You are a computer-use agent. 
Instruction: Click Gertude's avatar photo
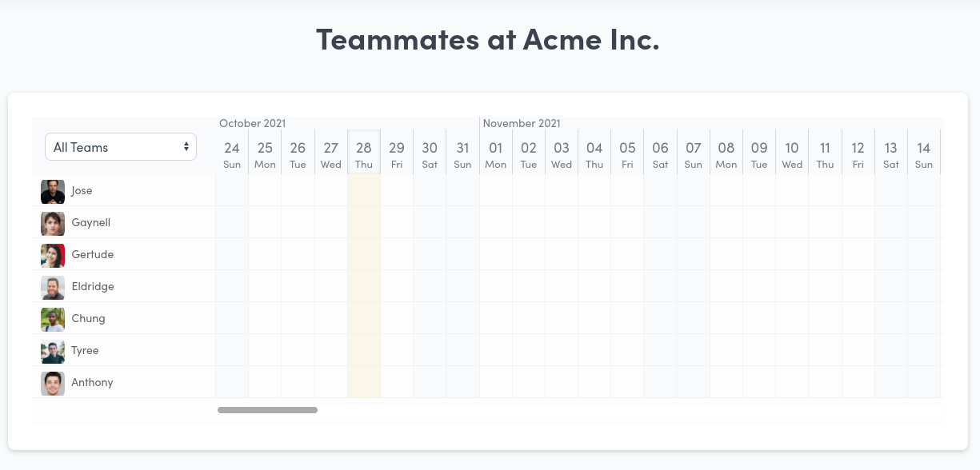pos(53,256)
